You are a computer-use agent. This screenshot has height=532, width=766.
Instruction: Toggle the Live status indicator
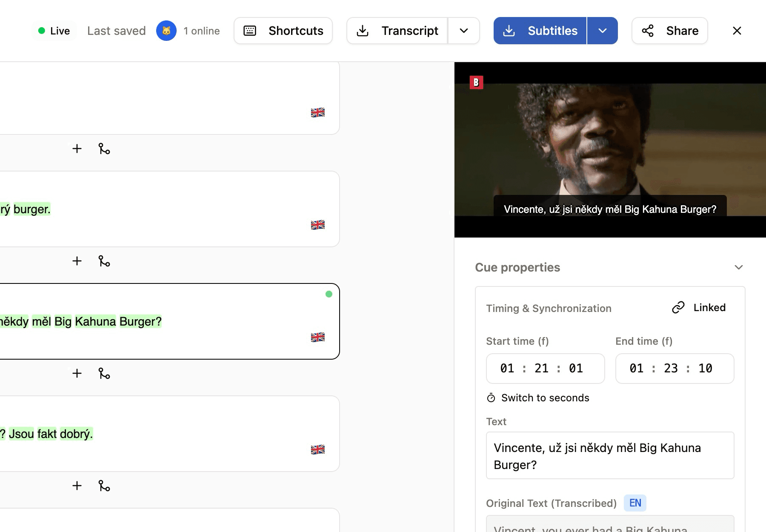click(54, 31)
